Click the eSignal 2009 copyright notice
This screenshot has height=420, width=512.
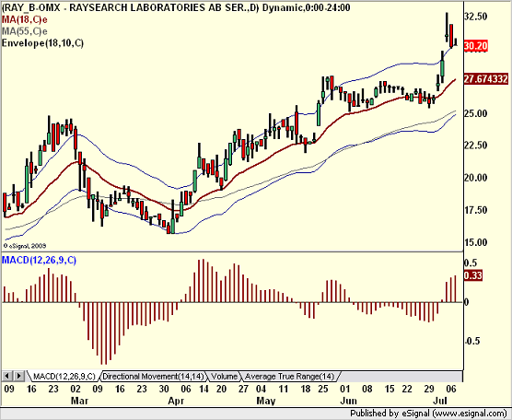pos(25,246)
